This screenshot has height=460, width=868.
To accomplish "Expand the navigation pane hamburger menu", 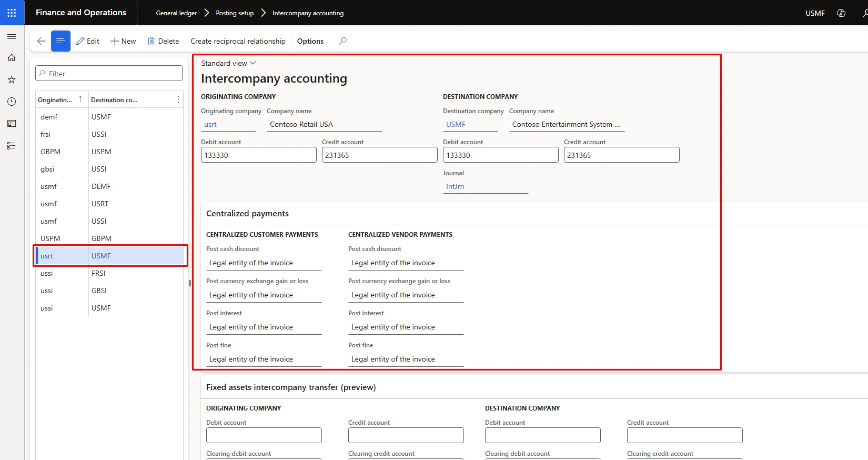I will click(x=12, y=37).
